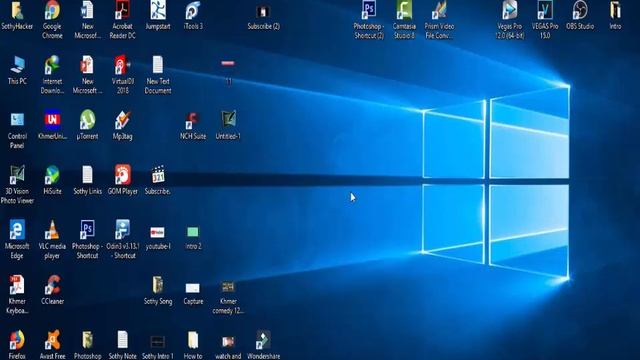Open the µTorrent shortcut
Screen dimensions: 640x360
tap(87, 120)
